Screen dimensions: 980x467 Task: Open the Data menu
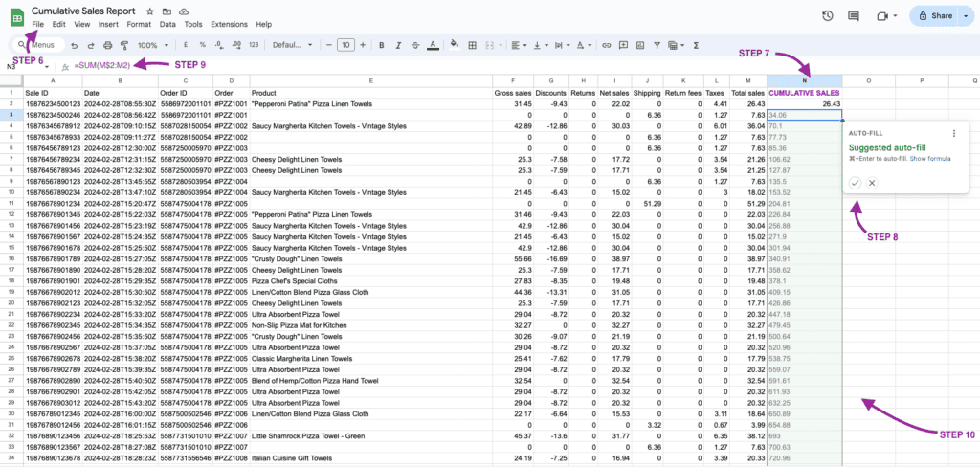[167, 24]
